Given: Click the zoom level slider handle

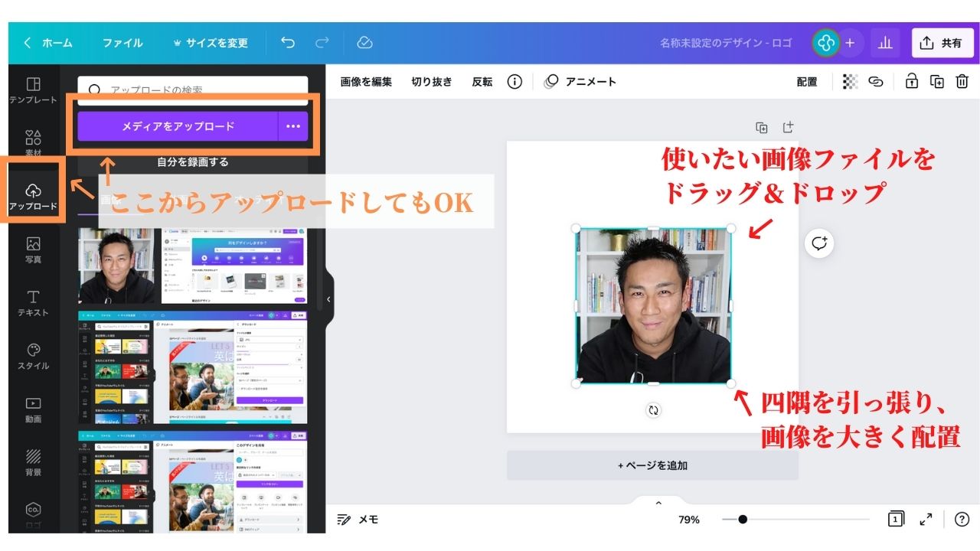Looking at the screenshot, I should click(x=742, y=520).
